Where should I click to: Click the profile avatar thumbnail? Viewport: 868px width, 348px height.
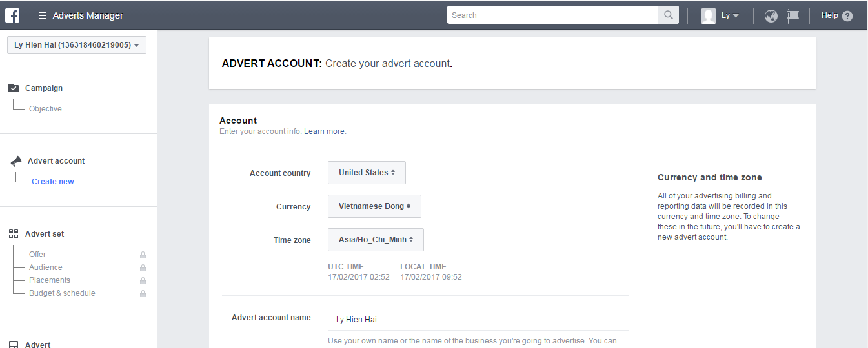[709, 16]
